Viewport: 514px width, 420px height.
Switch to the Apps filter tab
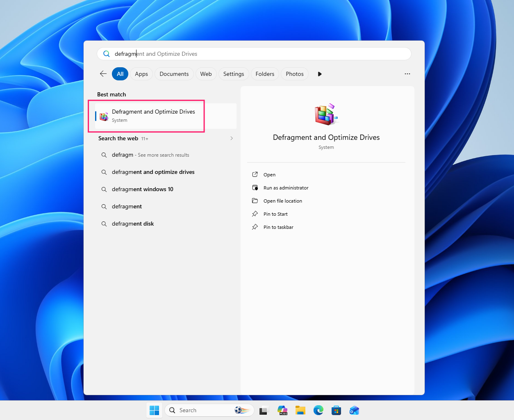(141, 74)
